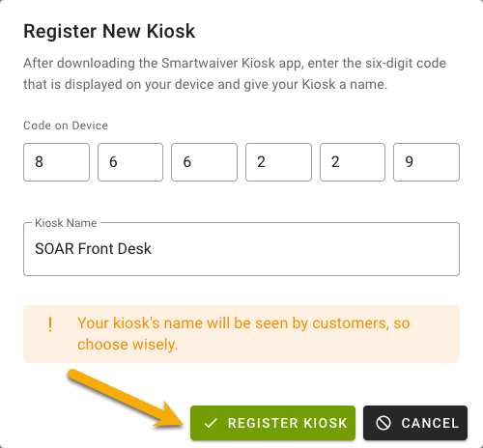Focus the fourth code digit box
483x448 pixels.
tap(278, 162)
